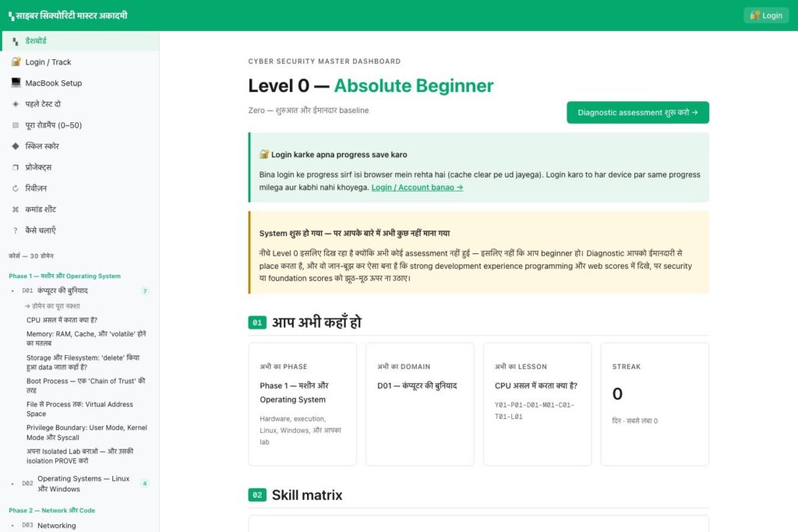This screenshot has height=532, width=798.
Task: Click Phase 2 — Network और Code heading
Action: click(52, 510)
